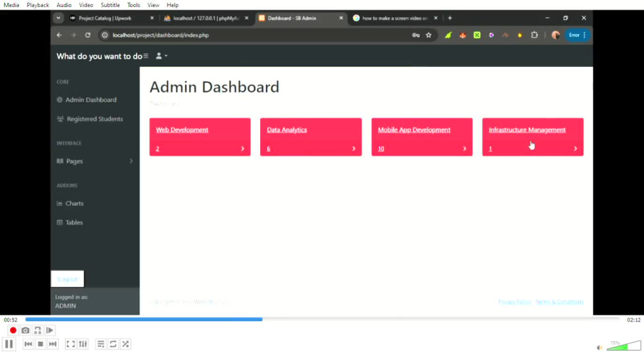Open the Video menu
644x352 pixels.
(86, 5)
